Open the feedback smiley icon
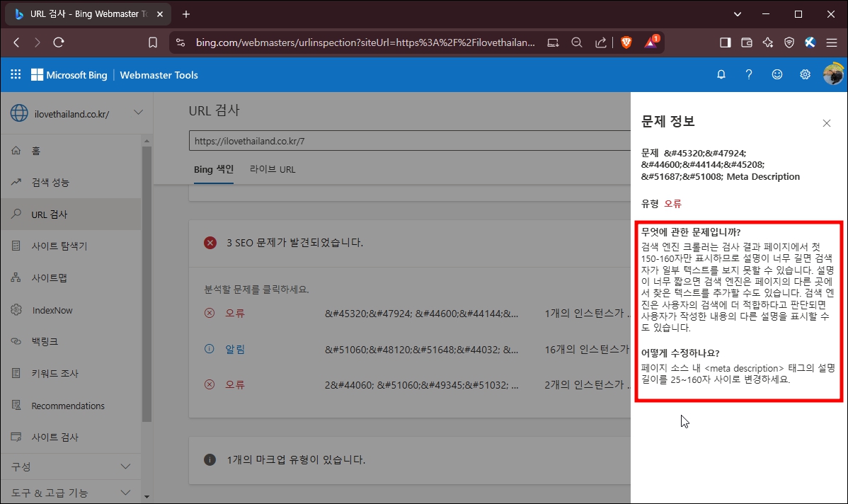The height and width of the screenshot is (504, 848). 777,74
